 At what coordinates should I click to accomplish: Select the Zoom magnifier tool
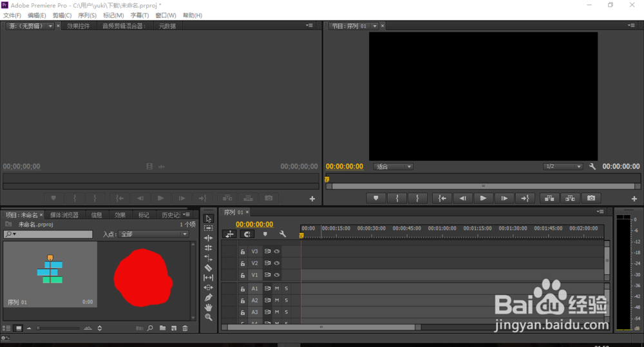click(208, 317)
